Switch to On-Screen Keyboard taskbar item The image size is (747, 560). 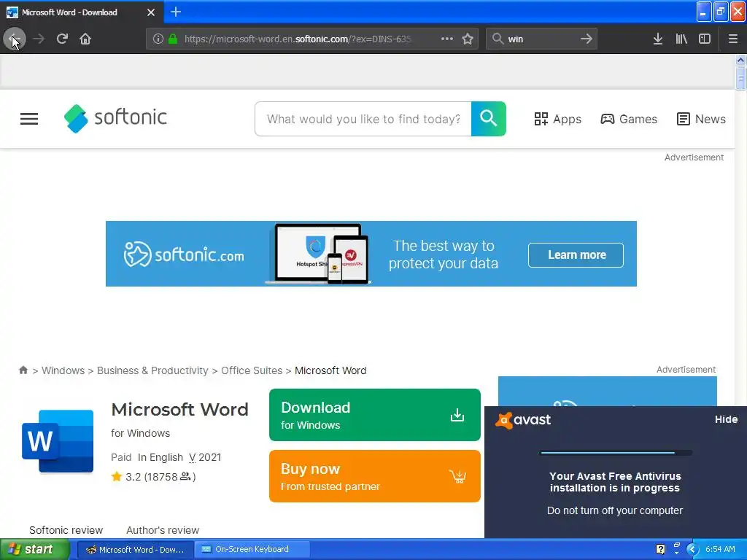[x=252, y=549]
